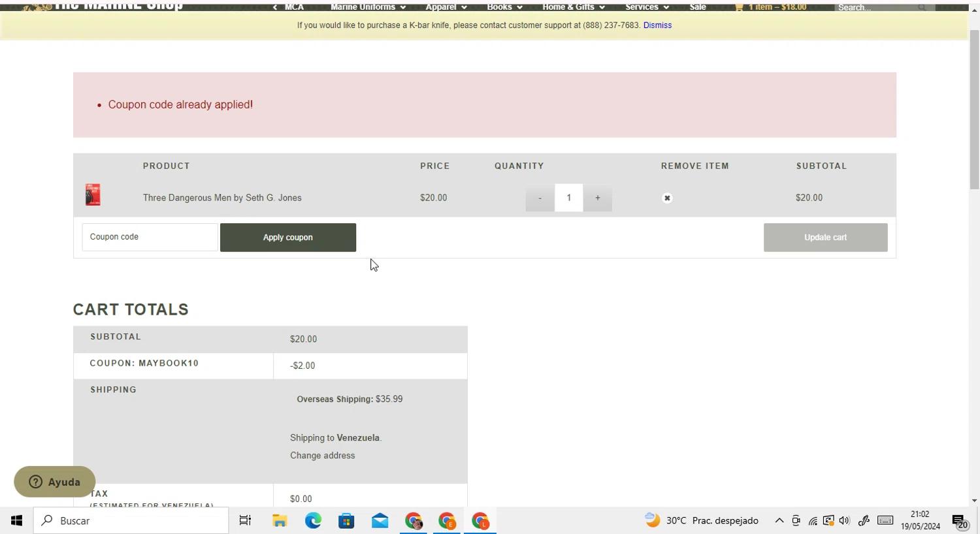Open the Mail app from the taskbar
The height and width of the screenshot is (534, 980).
[x=380, y=521]
